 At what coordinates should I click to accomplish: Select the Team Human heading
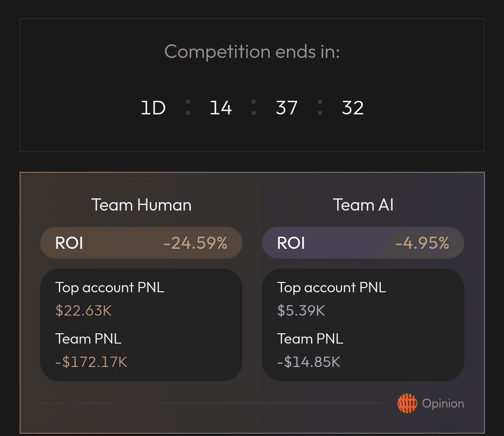[142, 205]
